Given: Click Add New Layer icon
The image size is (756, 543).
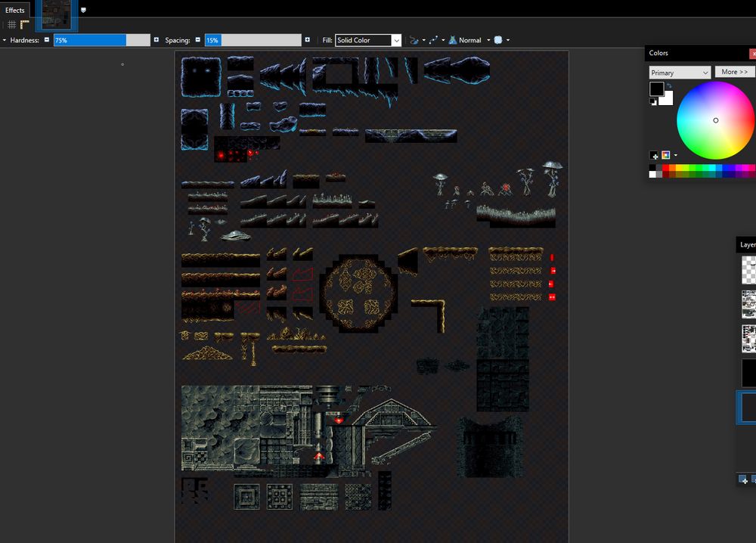Looking at the screenshot, I should click(743, 479).
